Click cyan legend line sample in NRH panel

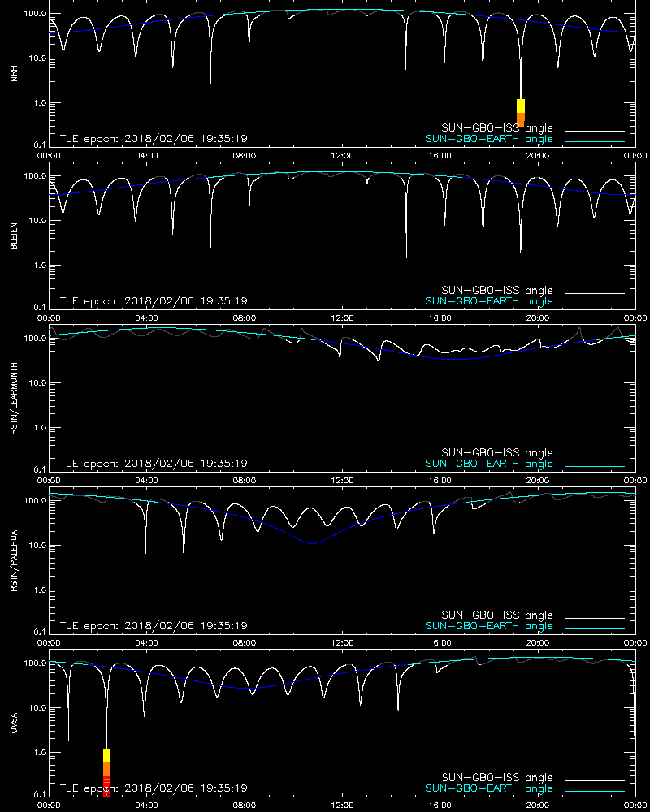[595, 141]
